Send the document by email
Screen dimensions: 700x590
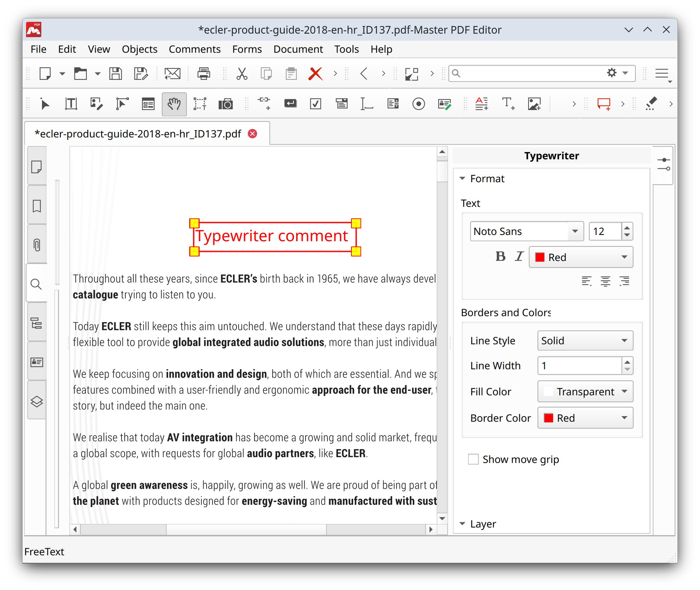172,74
